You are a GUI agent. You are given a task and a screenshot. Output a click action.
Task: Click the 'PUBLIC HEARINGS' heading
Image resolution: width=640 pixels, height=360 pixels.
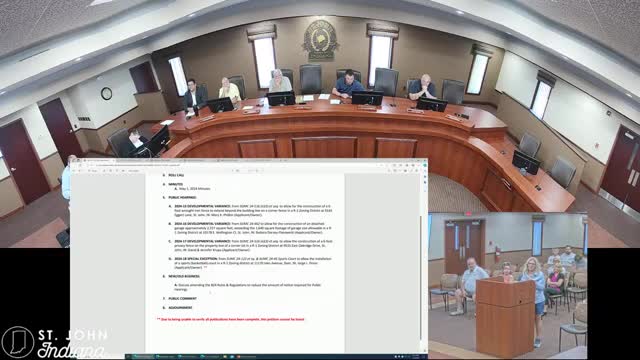[x=182, y=197]
